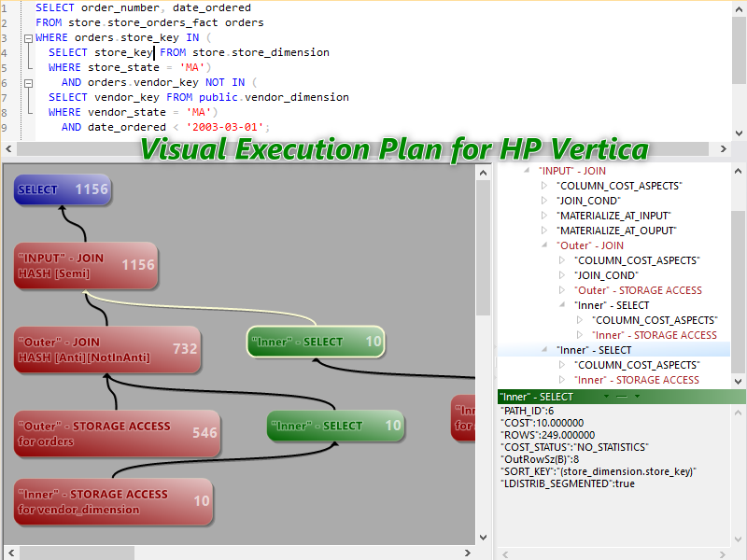747x560 pixels.
Task: Collapse the selected "Inner" - SELECT tree node
Action: coord(544,349)
